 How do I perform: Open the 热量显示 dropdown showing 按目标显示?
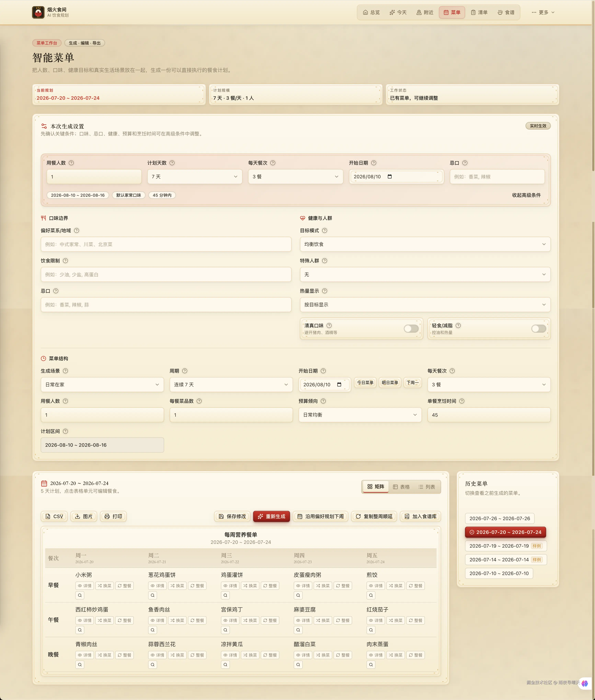(425, 305)
